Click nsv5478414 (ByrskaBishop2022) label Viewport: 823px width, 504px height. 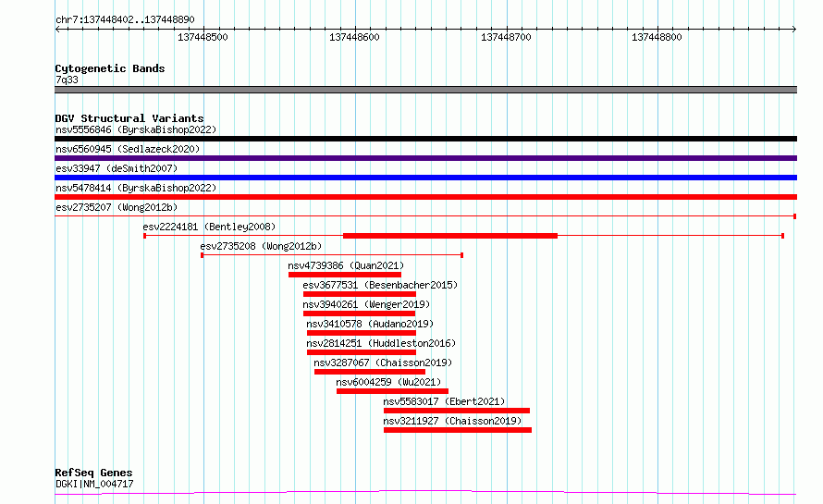[136, 188]
